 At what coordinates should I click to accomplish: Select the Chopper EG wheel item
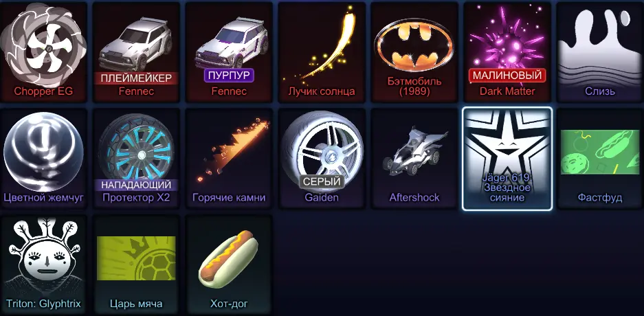[x=43, y=52]
